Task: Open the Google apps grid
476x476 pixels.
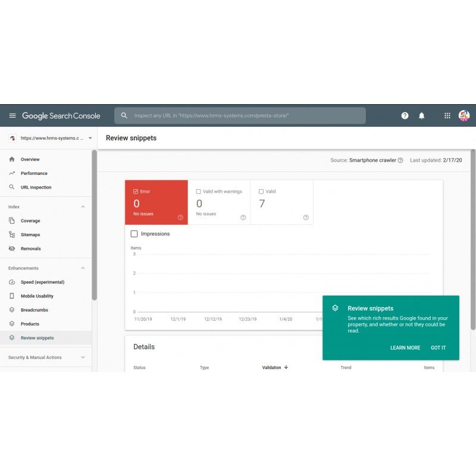Action: pos(447,115)
